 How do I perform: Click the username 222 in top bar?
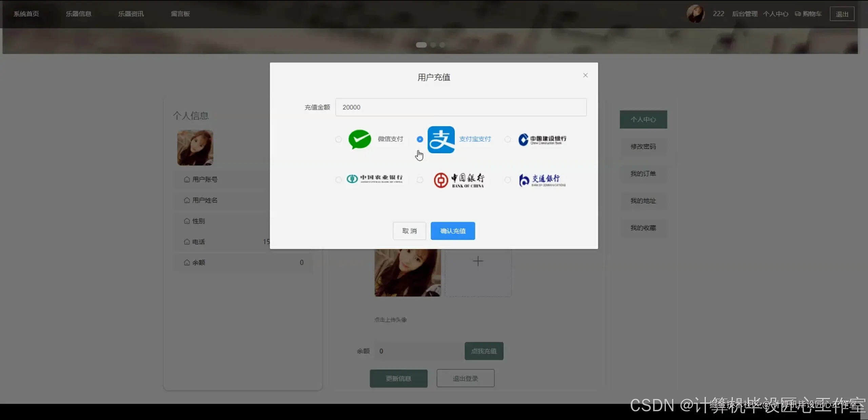(x=718, y=14)
